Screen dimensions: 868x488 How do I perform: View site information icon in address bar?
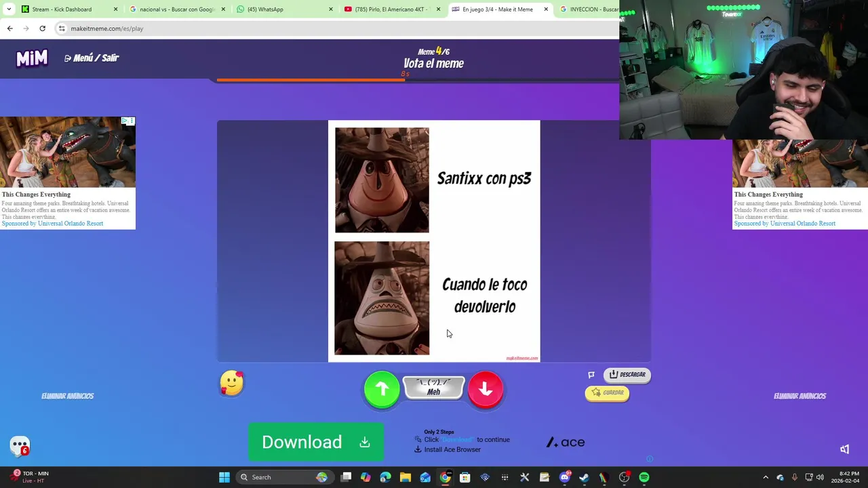coord(62,28)
